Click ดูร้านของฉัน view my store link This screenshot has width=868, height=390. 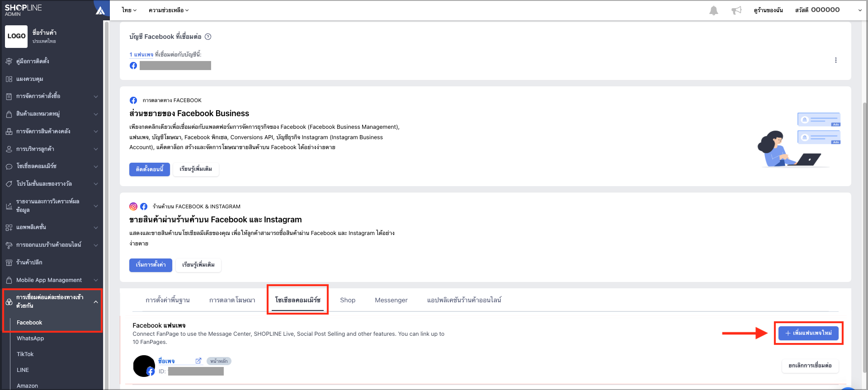pyautogui.click(x=768, y=10)
